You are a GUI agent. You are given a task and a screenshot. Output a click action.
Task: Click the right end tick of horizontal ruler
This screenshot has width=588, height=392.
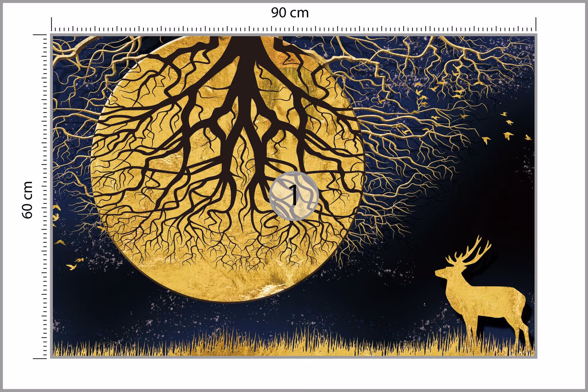536,24
